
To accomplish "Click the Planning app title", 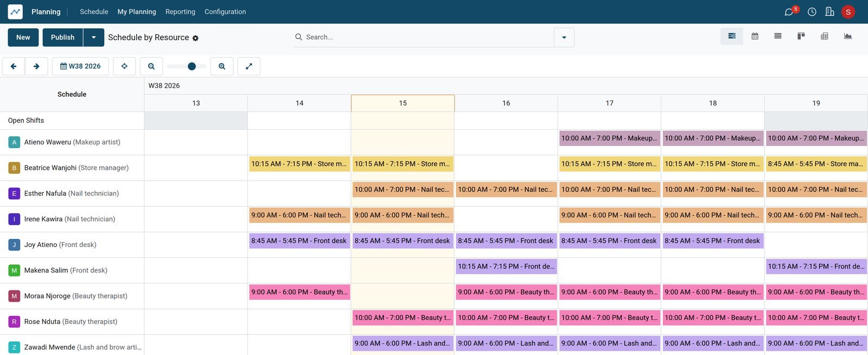I will (46, 11).
